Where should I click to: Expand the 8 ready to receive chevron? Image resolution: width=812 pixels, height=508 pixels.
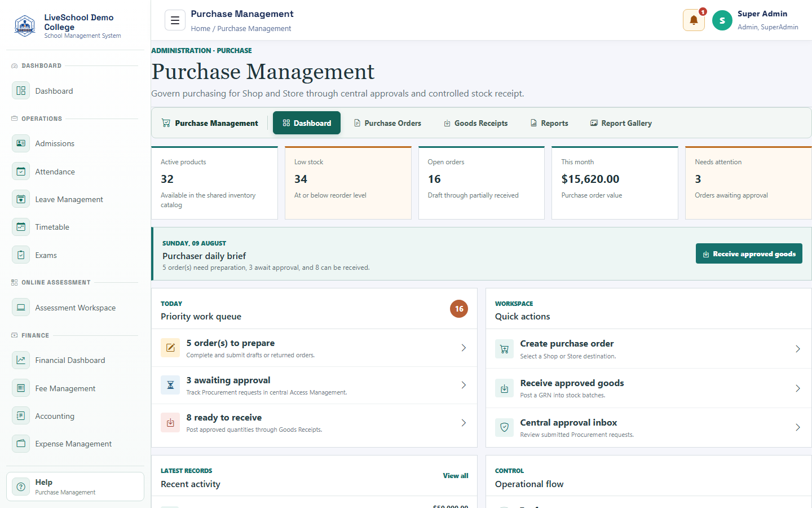click(x=464, y=423)
